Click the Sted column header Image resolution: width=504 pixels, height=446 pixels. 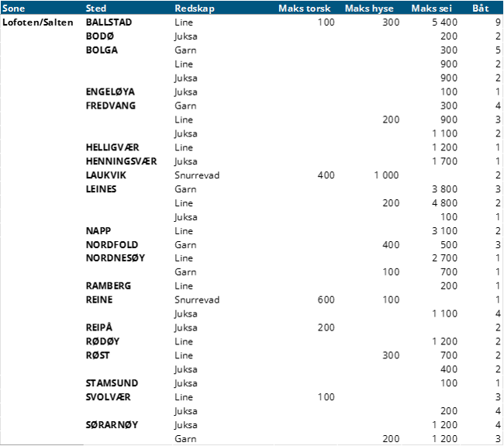point(96,8)
